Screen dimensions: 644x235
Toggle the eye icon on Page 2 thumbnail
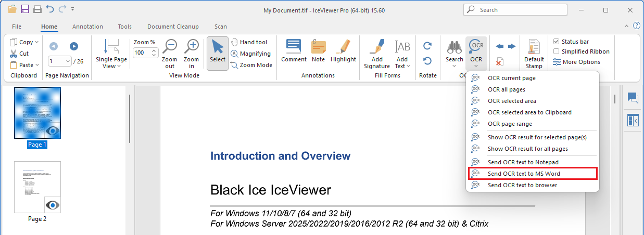click(x=53, y=205)
